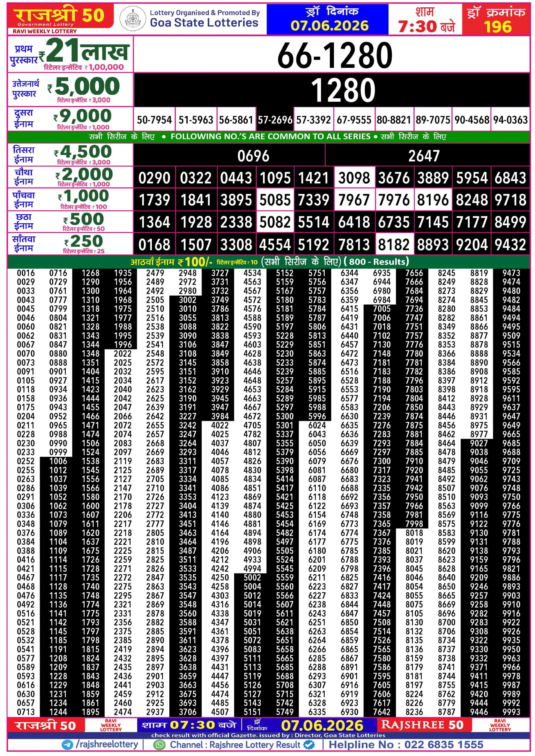The image size is (535, 756).
Task: Click second prize number 67-9555
Action: pyautogui.click(x=354, y=120)
